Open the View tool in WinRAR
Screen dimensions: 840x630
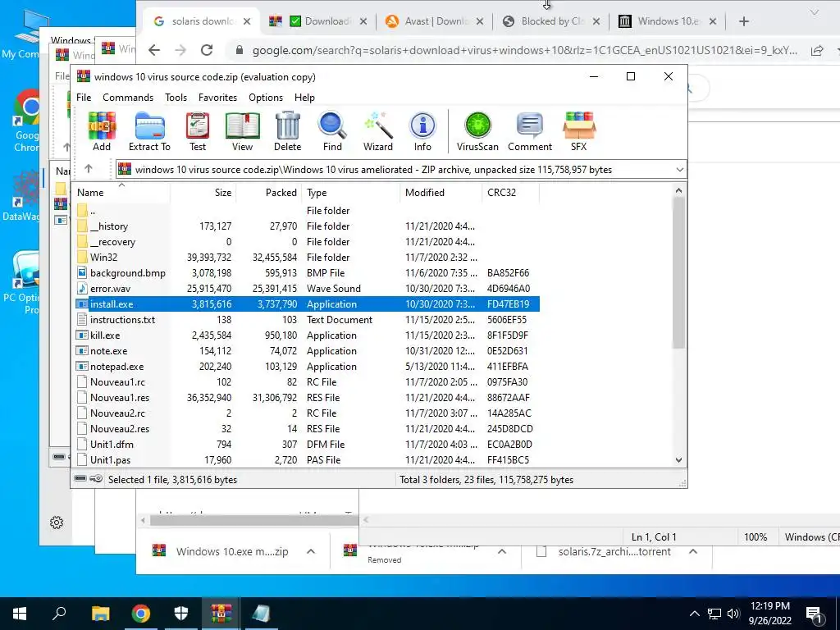coord(242,132)
